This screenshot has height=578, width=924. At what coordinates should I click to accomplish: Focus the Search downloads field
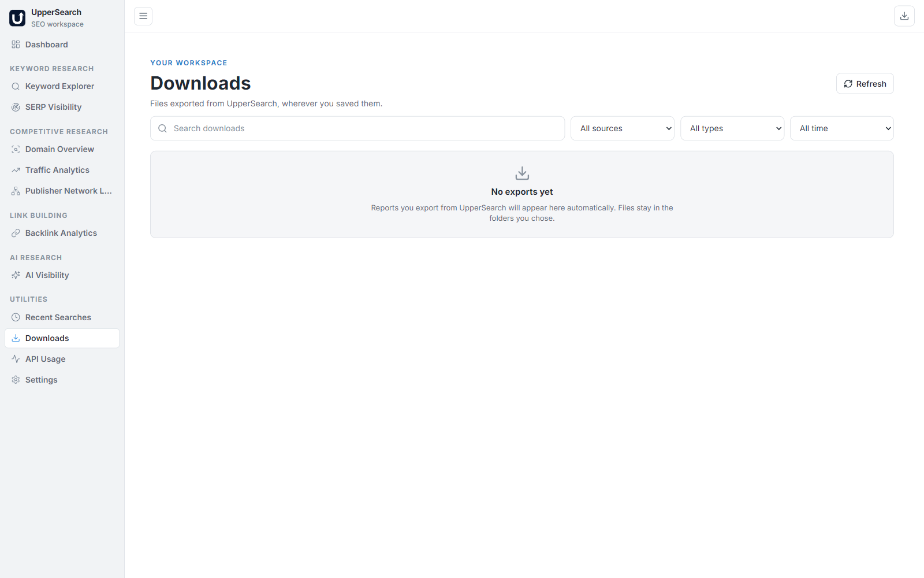pos(357,128)
